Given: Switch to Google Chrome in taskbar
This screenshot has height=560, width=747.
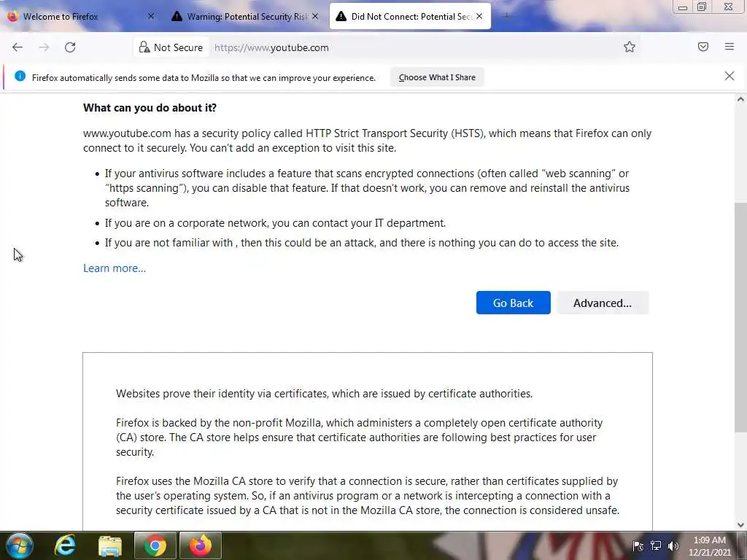Looking at the screenshot, I should [x=155, y=545].
